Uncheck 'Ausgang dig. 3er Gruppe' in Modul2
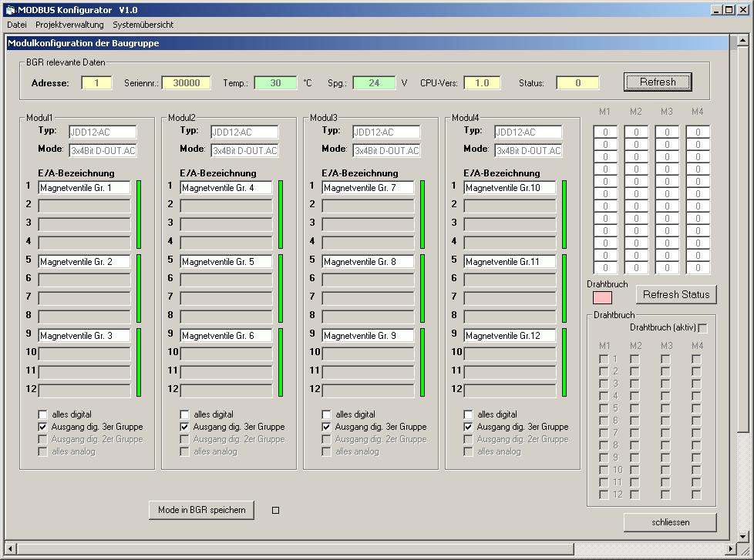This screenshot has width=754, height=560. pyautogui.click(x=185, y=427)
